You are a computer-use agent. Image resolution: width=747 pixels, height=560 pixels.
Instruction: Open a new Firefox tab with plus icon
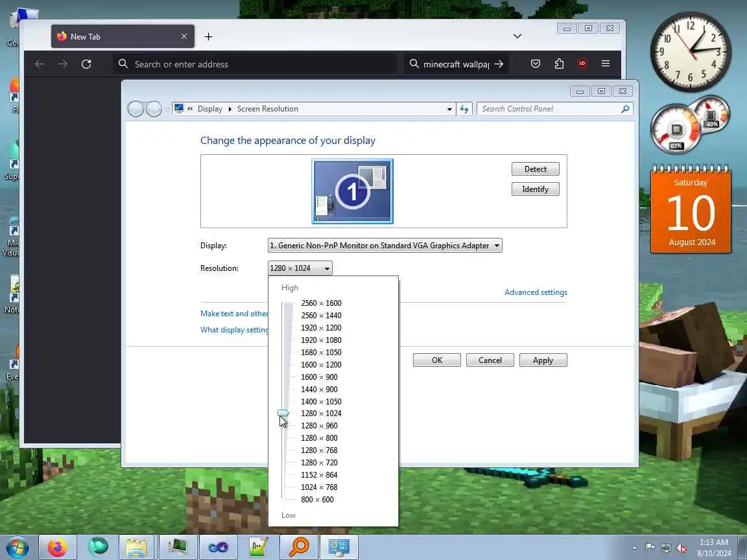point(208,37)
